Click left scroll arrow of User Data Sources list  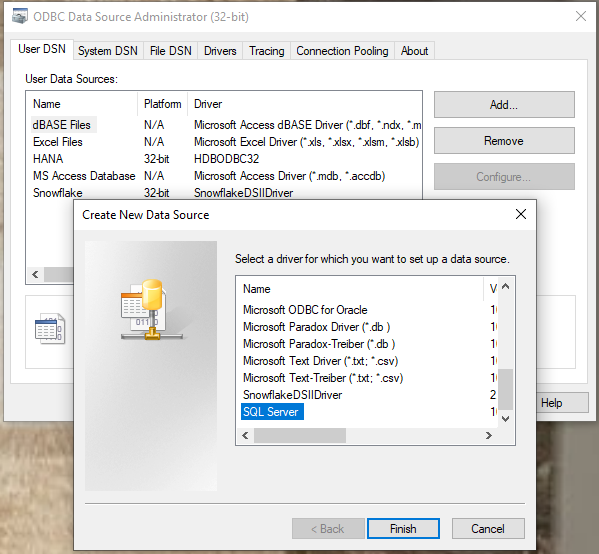coord(36,275)
